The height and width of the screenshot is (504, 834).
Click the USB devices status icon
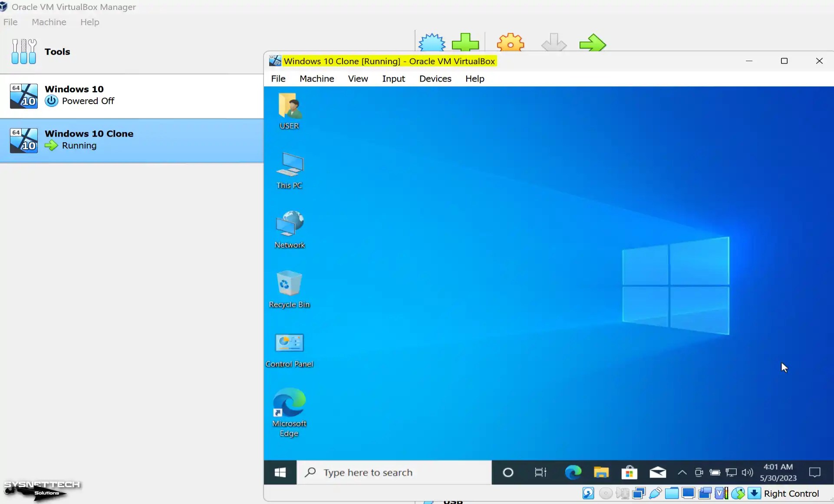coord(655,493)
